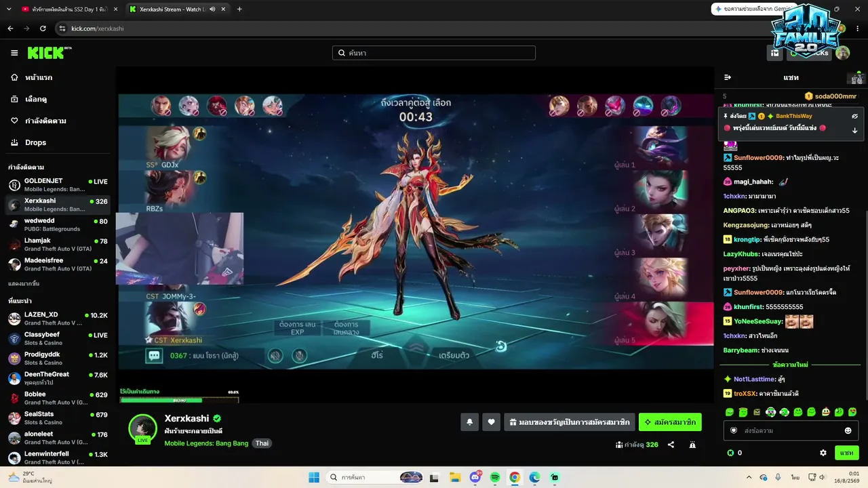Expand the pinned chat message

point(854,130)
